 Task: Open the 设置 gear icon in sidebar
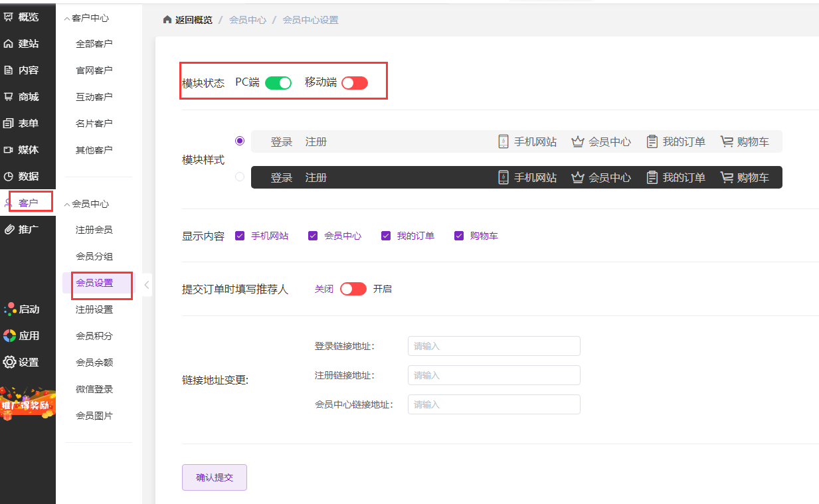coord(9,363)
